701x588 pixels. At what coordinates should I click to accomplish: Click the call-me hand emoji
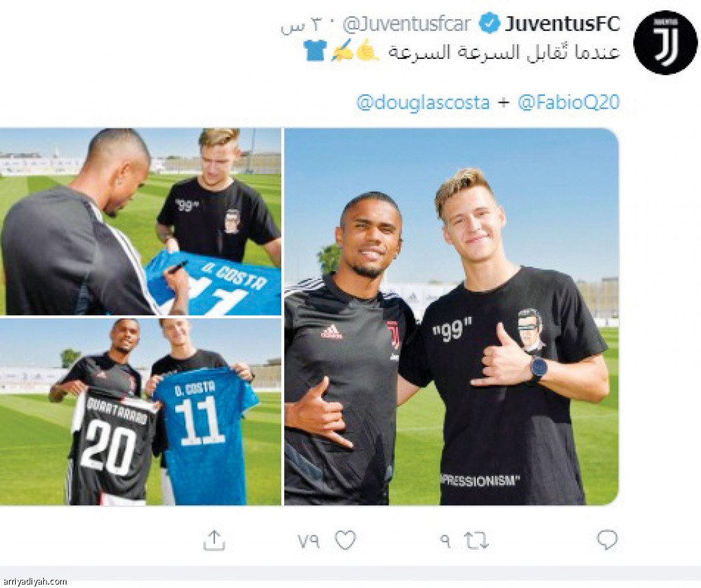pyautogui.click(x=368, y=50)
